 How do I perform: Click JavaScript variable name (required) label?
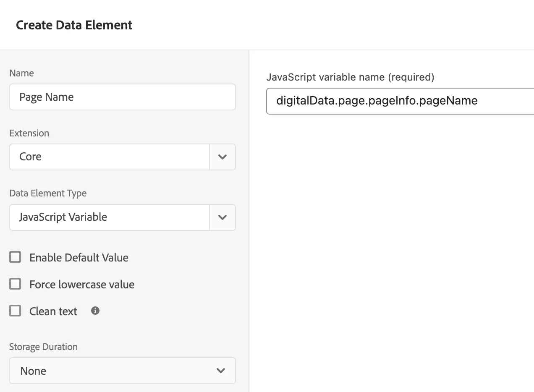tap(350, 77)
